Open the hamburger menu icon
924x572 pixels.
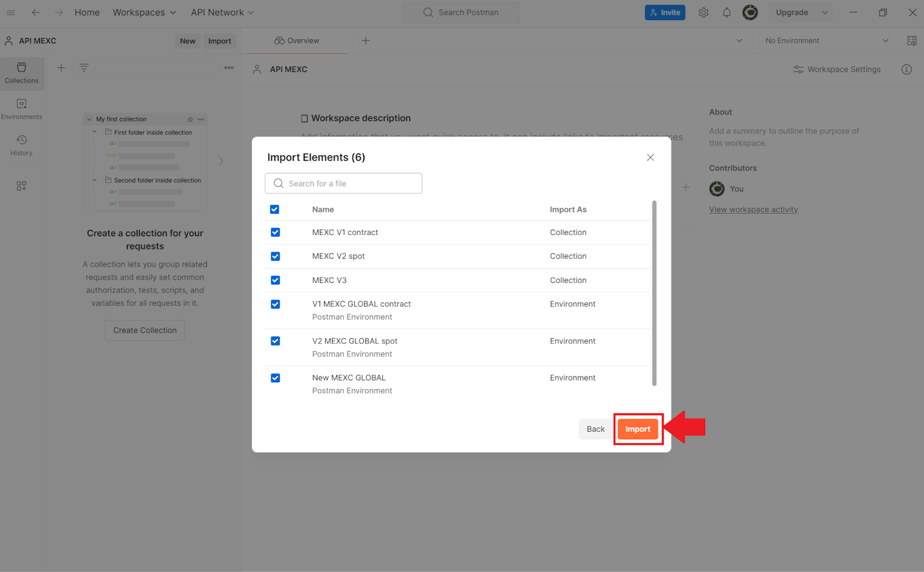(x=11, y=12)
